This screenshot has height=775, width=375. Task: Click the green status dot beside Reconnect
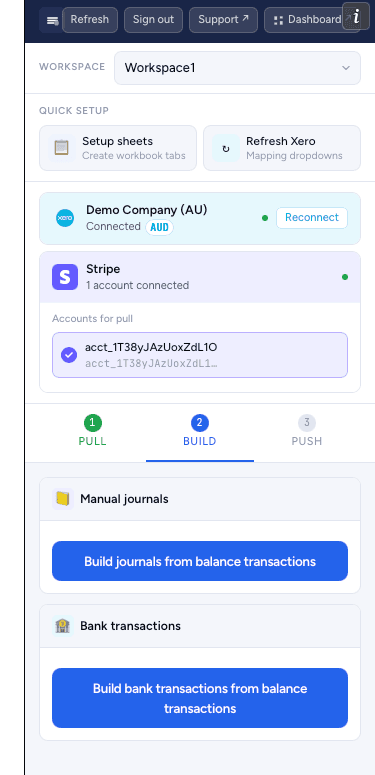click(x=265, y=218)
